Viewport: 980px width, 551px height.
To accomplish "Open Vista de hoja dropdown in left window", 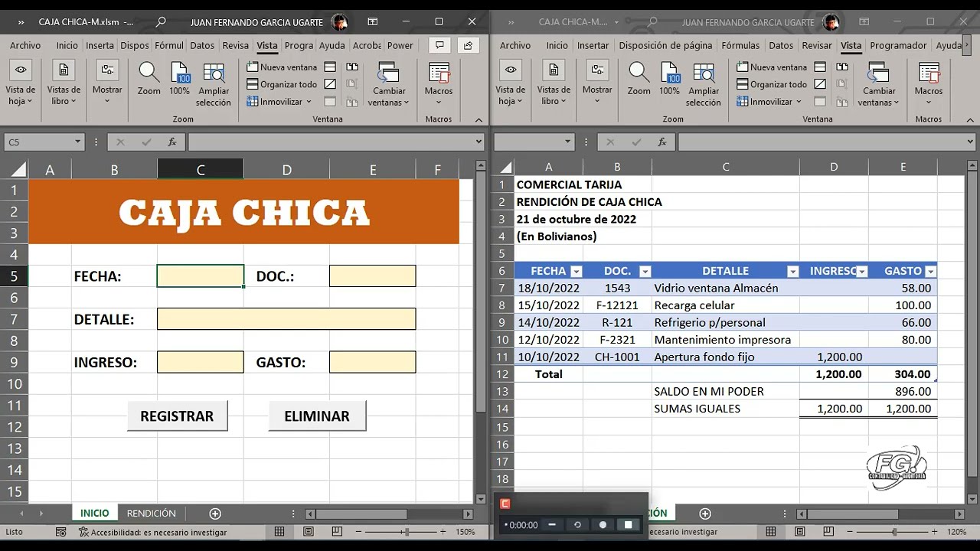I will (21, 96).
